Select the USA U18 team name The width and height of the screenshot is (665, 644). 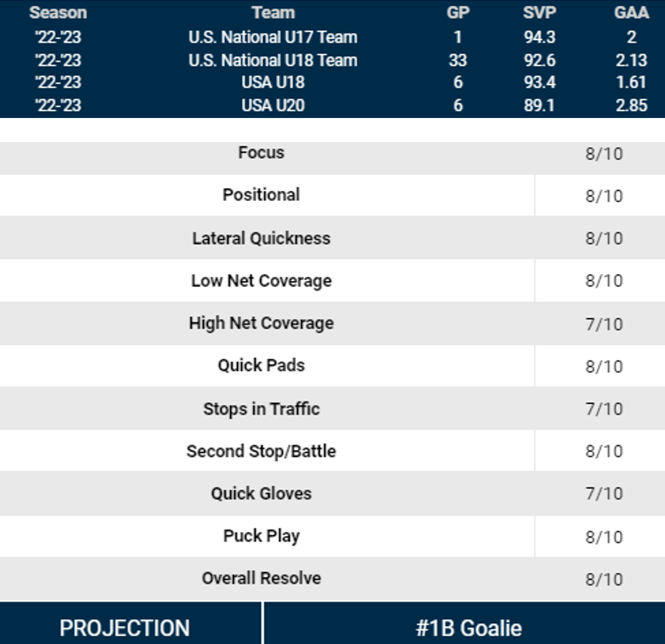click(273, 82)
